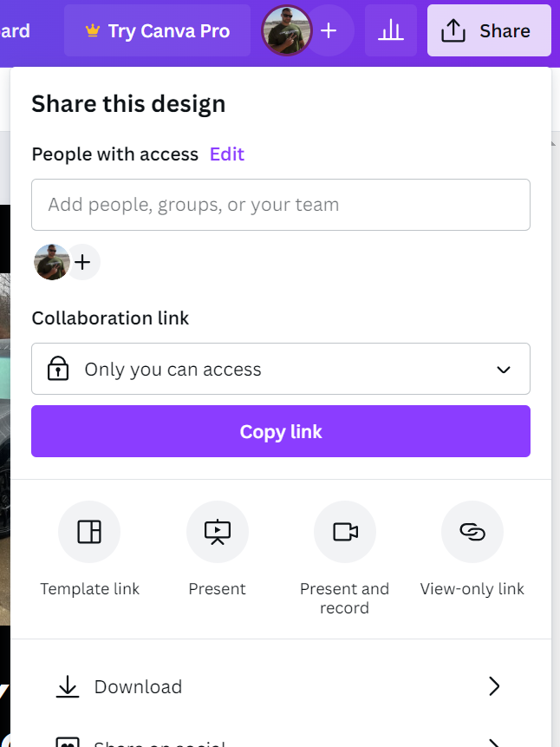
Task: Expand the Download submenu chevron
Action: tap(494, 687)
